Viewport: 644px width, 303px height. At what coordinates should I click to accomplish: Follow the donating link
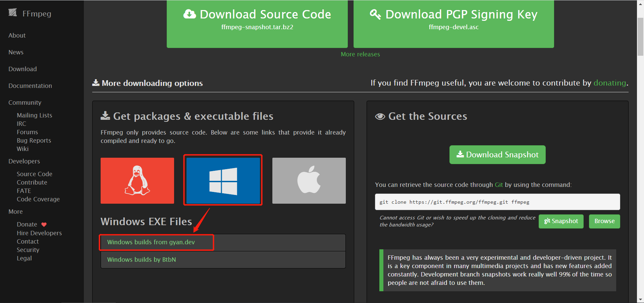tap(610, 83)
